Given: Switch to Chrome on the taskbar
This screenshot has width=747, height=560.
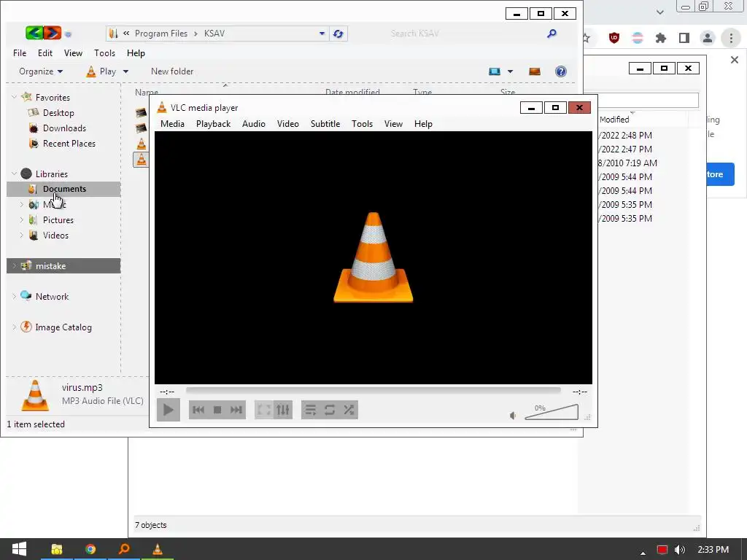Looking at the screenshot, I should (x=90, y=549).
